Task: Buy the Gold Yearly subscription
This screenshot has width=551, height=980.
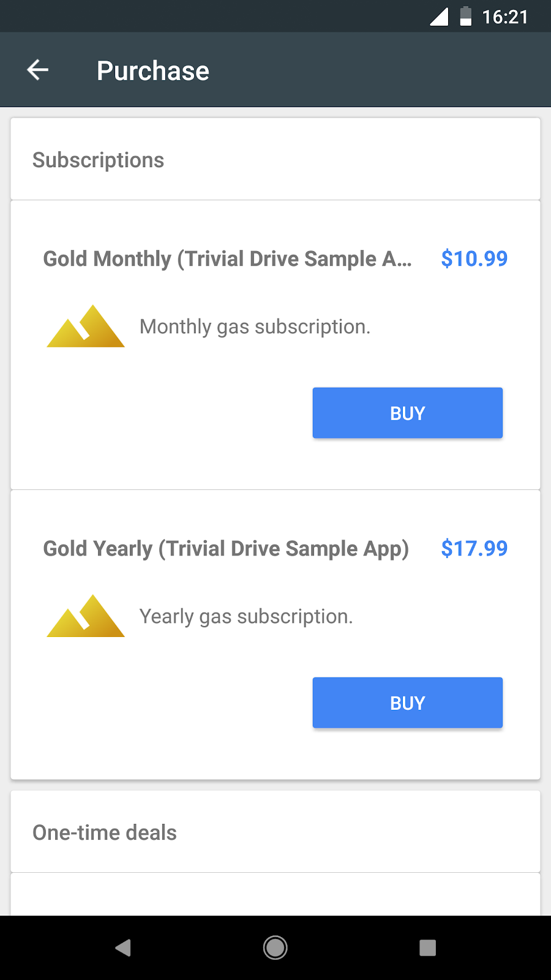Action: [407, 703]
